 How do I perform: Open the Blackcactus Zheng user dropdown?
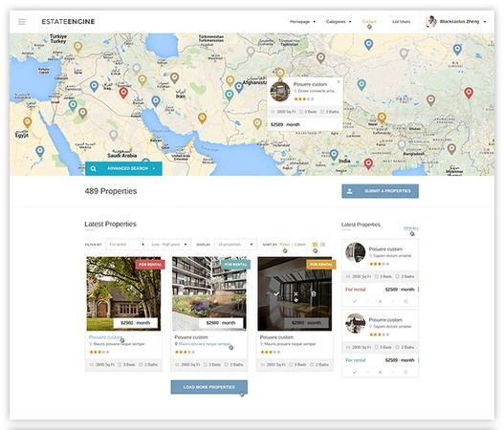coord(456,22)
